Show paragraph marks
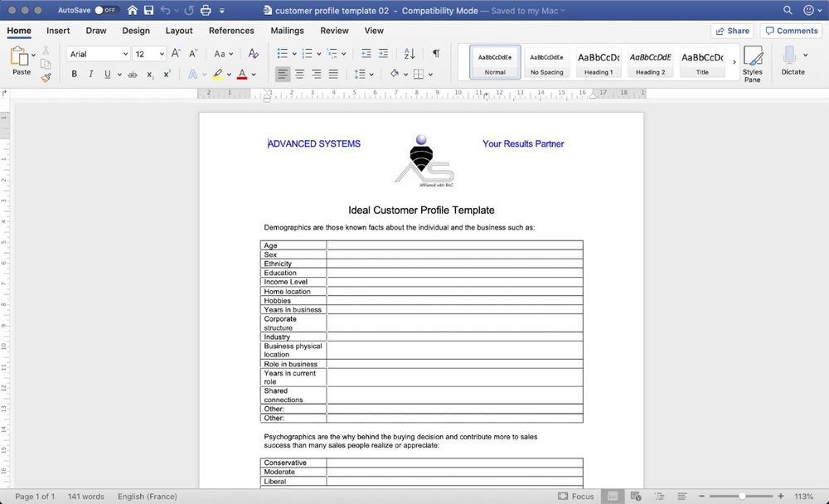The image size is (829, 504). coord(436,53)
